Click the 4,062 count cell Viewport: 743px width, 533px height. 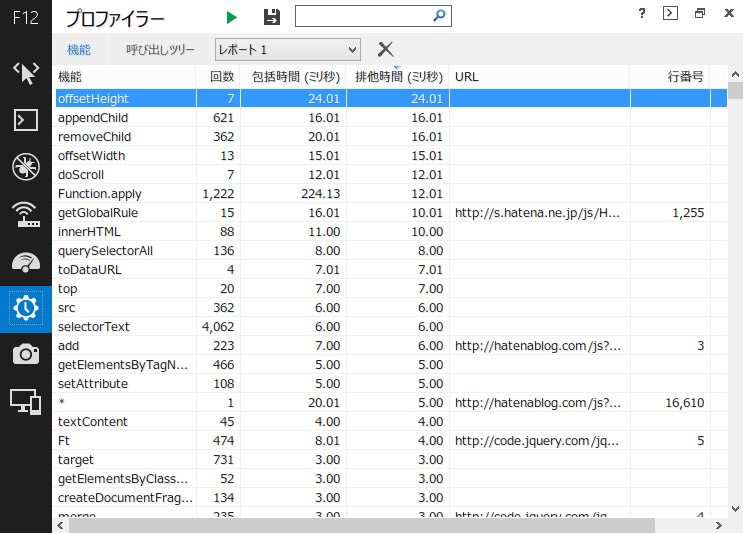218,326
